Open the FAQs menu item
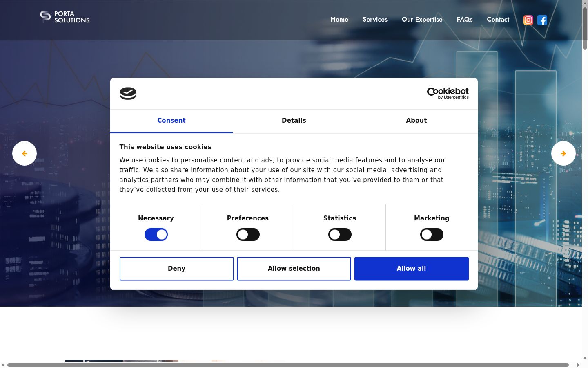 465,20
